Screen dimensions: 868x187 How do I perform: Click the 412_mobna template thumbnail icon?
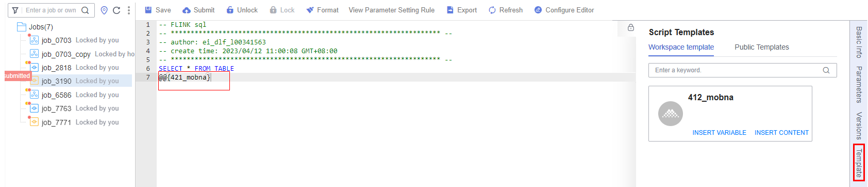[671, 114]
